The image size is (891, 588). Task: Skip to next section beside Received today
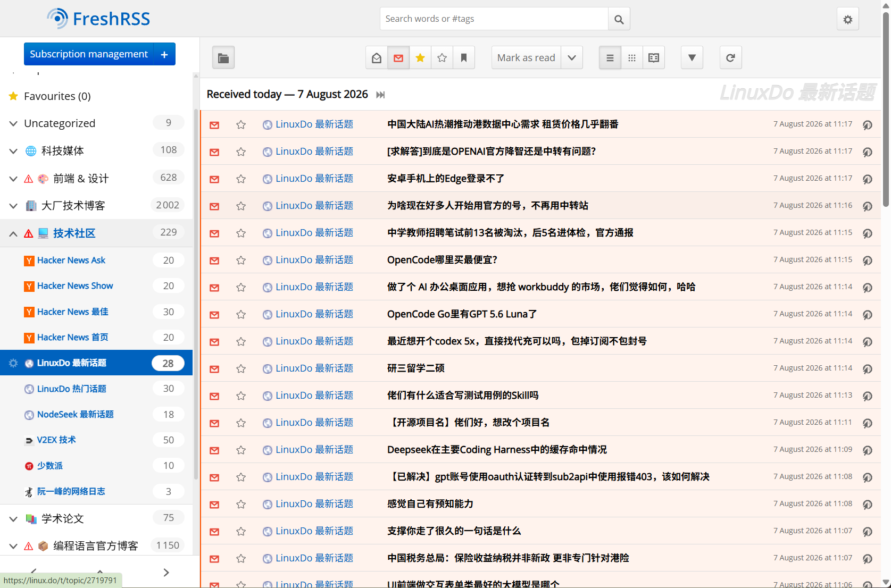pyautogui.click(x=380, y=95)
